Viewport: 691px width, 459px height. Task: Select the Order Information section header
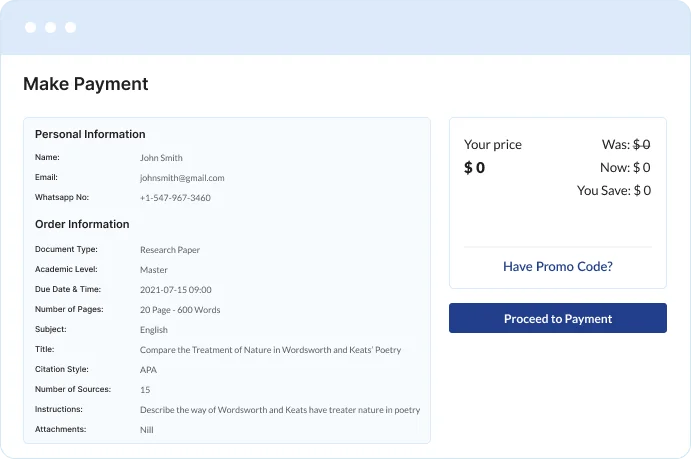pos(82,224)
